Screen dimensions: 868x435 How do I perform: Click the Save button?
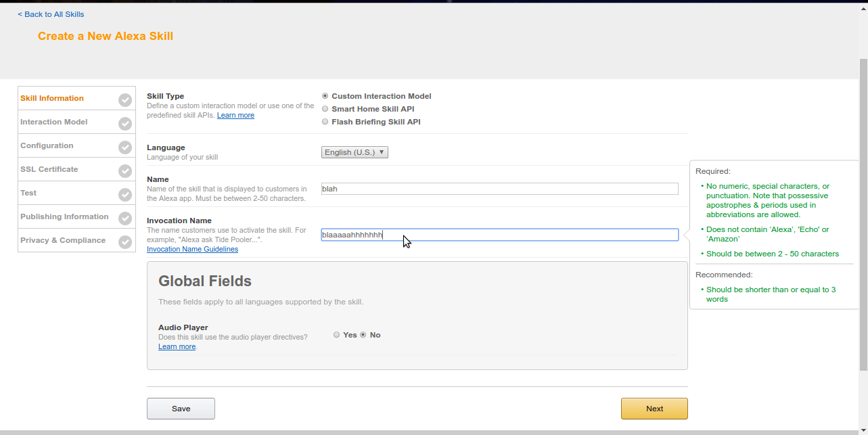point(181,409)
